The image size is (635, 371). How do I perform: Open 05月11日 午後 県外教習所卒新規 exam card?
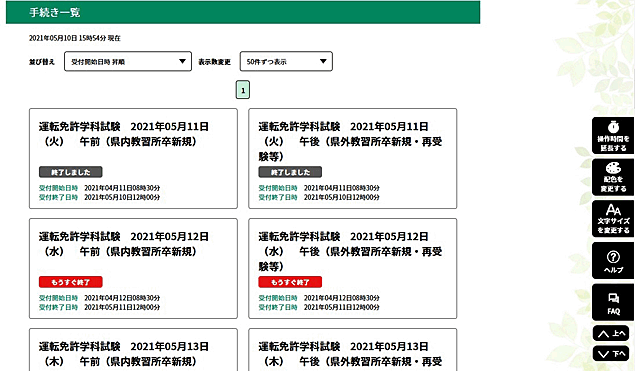[x=352, y=158]
